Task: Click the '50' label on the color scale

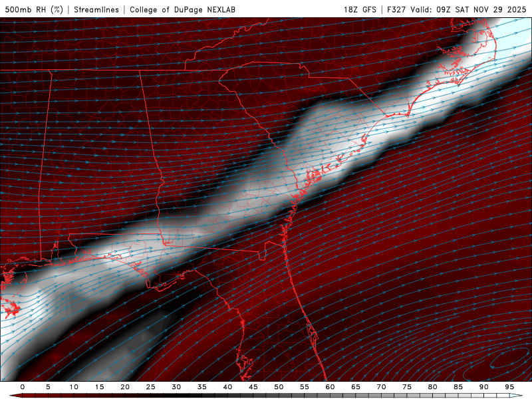Action: click(x=279, y=387)
